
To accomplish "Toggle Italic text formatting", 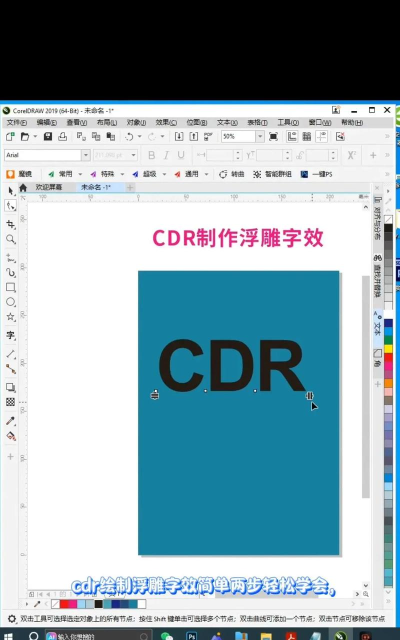I will click(166, 155).
